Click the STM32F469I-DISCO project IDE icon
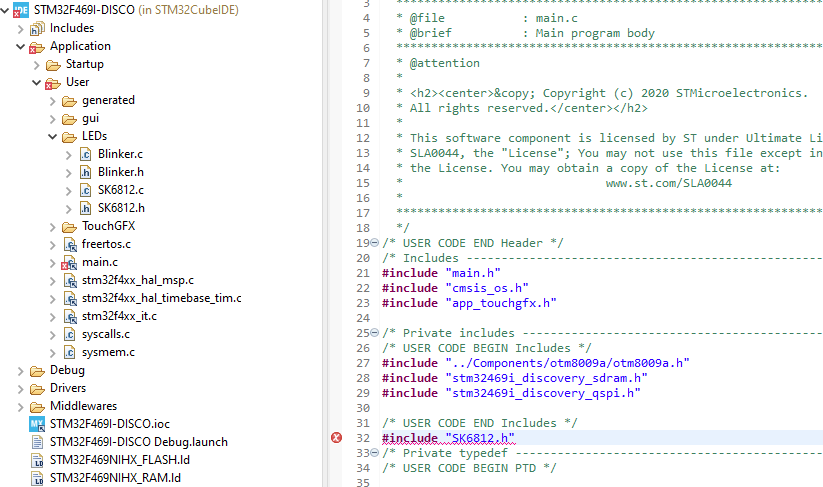The height and width of the screenshot is (487, 823). tap(20, 10)
